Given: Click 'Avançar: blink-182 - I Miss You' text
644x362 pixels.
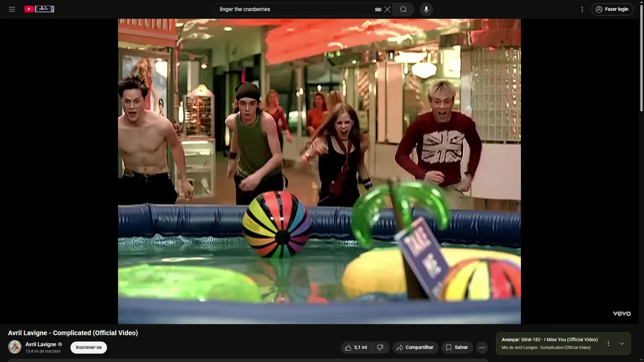Looking at the screenshot, I should (549, 339).
